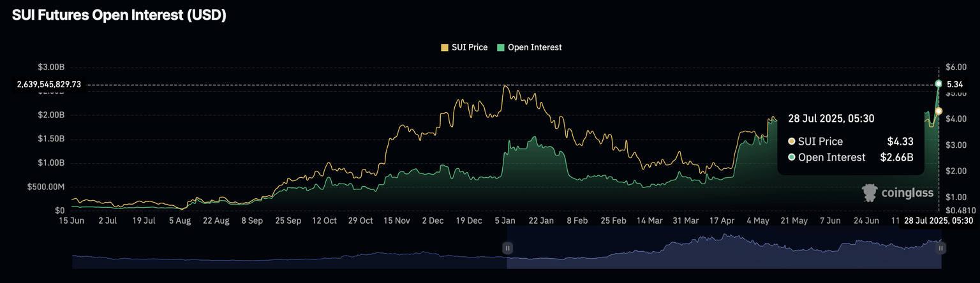The image size is (980, 283).
Task: Toggle the green Open Interest legend marker
Action: pos(501,47)
